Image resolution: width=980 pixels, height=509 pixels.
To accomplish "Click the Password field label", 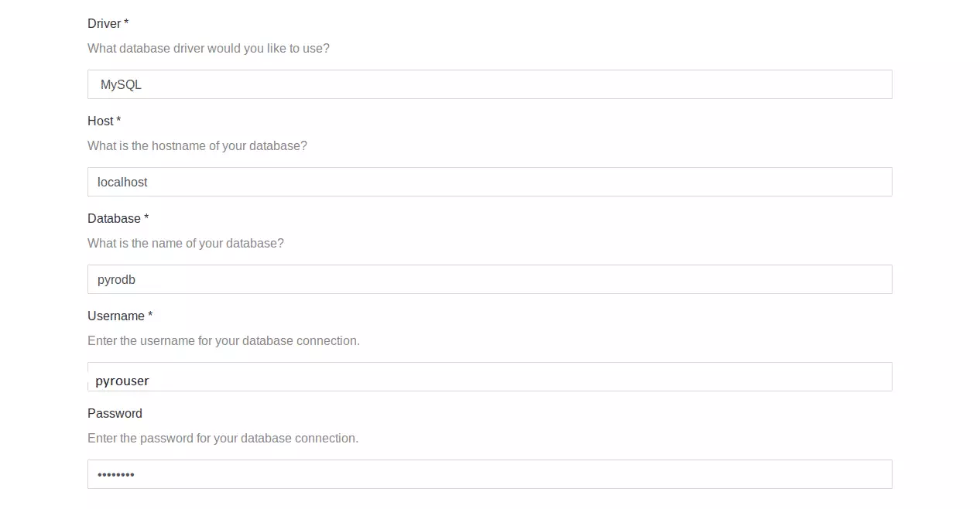I will [x=115, y=414].
